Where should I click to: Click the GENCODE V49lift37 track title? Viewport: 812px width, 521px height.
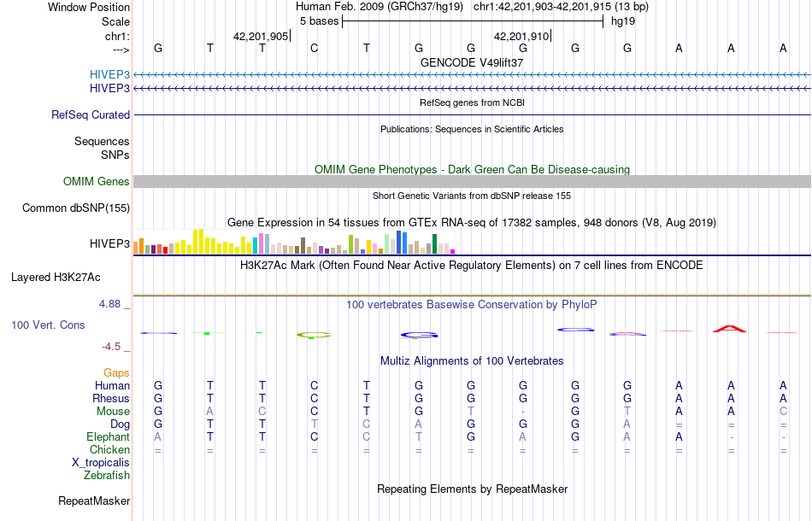click(472, 62)
